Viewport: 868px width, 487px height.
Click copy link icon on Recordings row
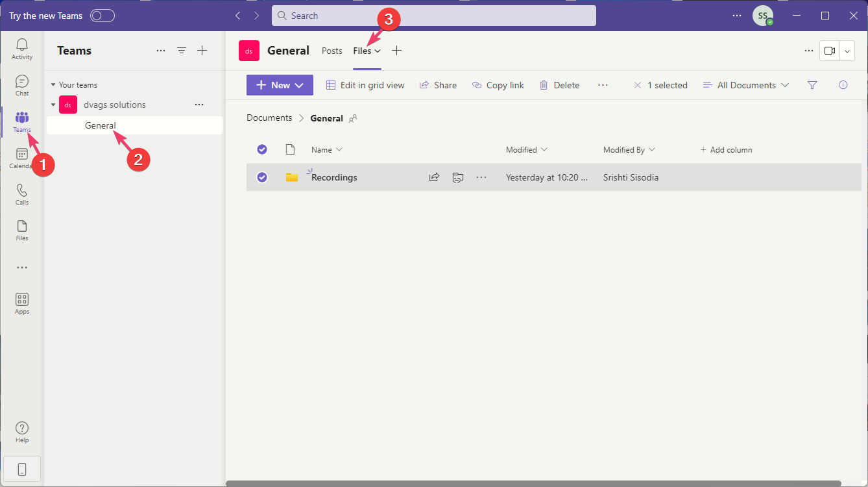click(x=458, y=177)
